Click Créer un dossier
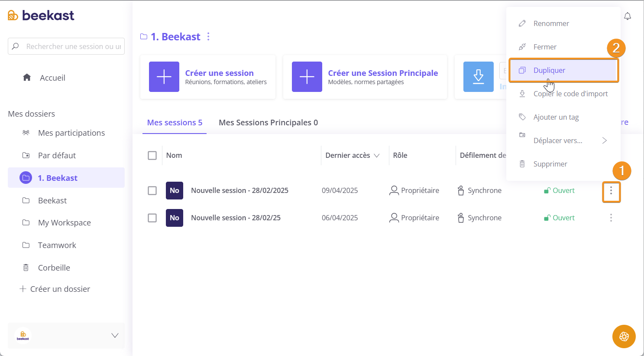Viewport: 644px width, 356px height. [x=55, y=289]
